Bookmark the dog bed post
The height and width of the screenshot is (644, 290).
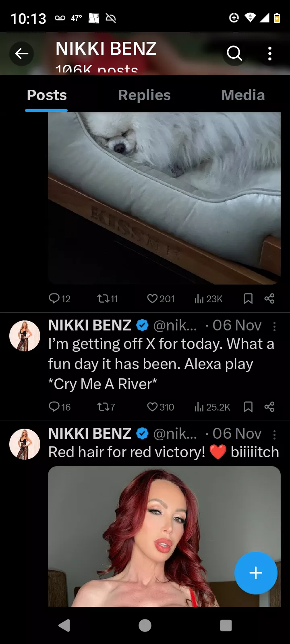248,299
